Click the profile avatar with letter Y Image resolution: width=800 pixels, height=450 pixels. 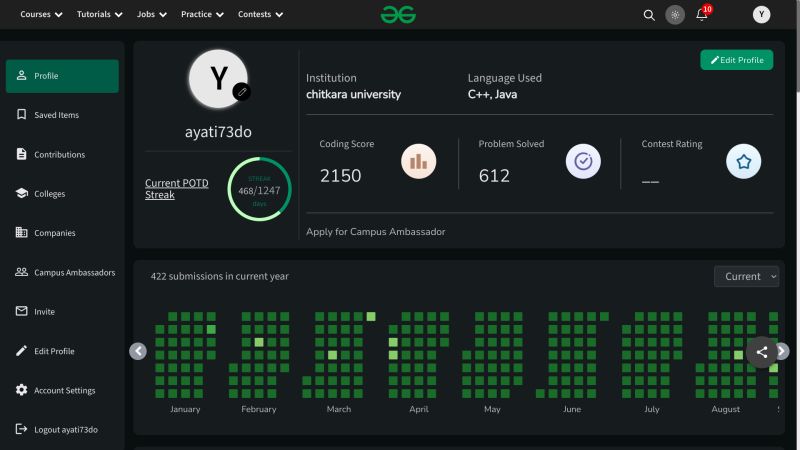click(x=218, y=79)
